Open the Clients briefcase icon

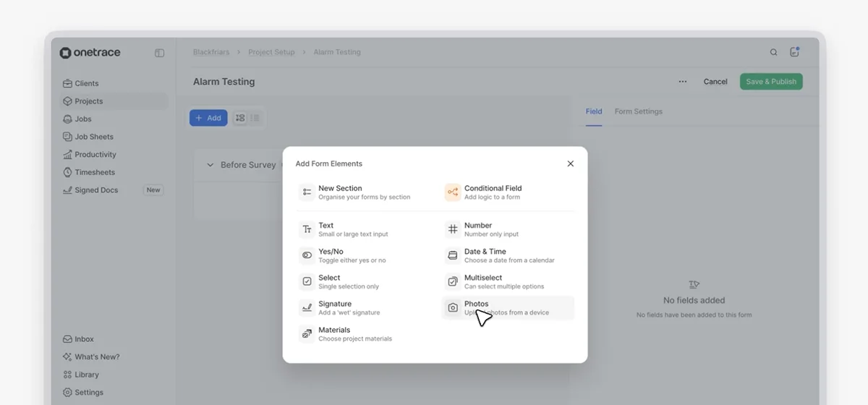(67, 83)
